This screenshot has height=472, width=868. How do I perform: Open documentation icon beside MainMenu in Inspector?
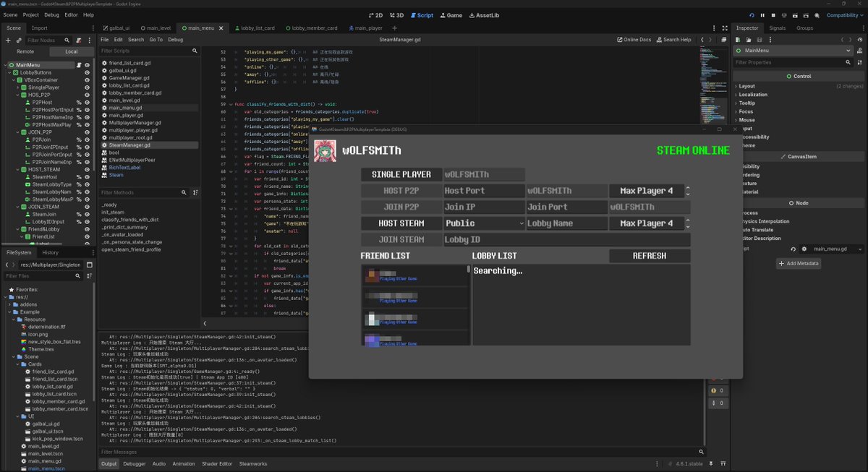860,51
